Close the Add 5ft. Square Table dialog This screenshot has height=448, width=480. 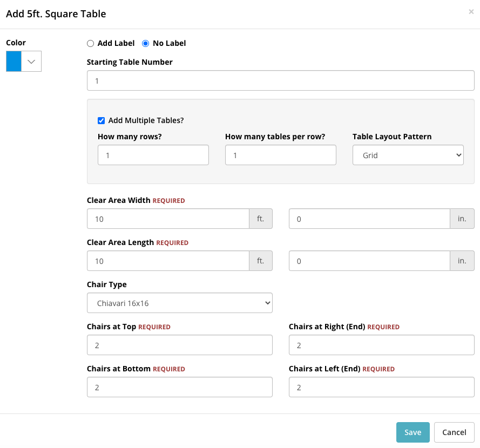[x=471, y=12]
